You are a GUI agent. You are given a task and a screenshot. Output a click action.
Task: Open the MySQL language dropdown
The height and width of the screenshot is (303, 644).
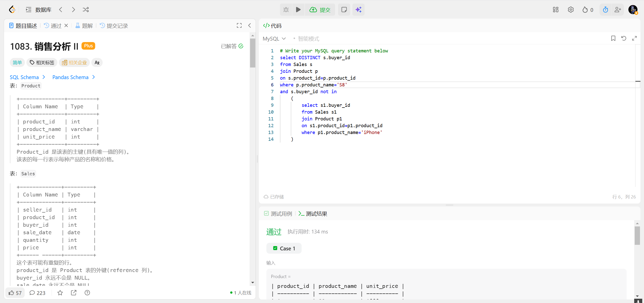(x=274, y=39)
